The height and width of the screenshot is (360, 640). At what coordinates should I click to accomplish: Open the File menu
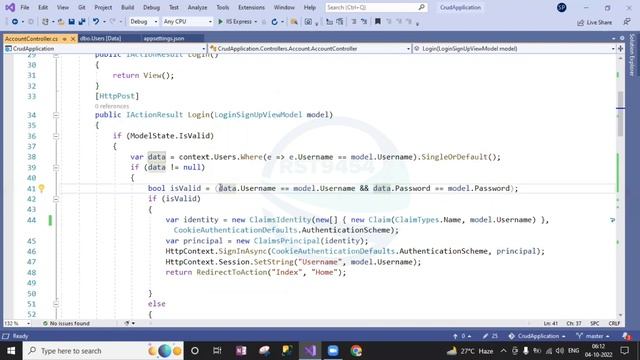[25, 7]
